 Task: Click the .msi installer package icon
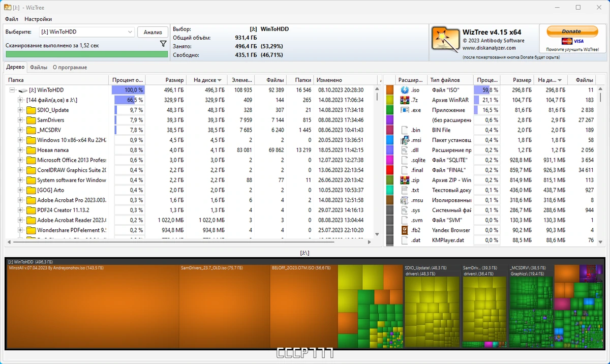pos(405,140)
